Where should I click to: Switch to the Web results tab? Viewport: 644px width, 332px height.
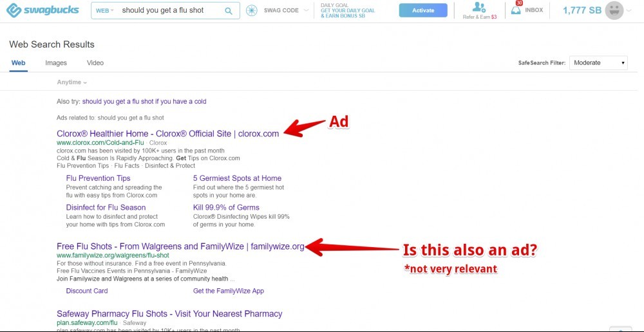(x=19, y=63)
